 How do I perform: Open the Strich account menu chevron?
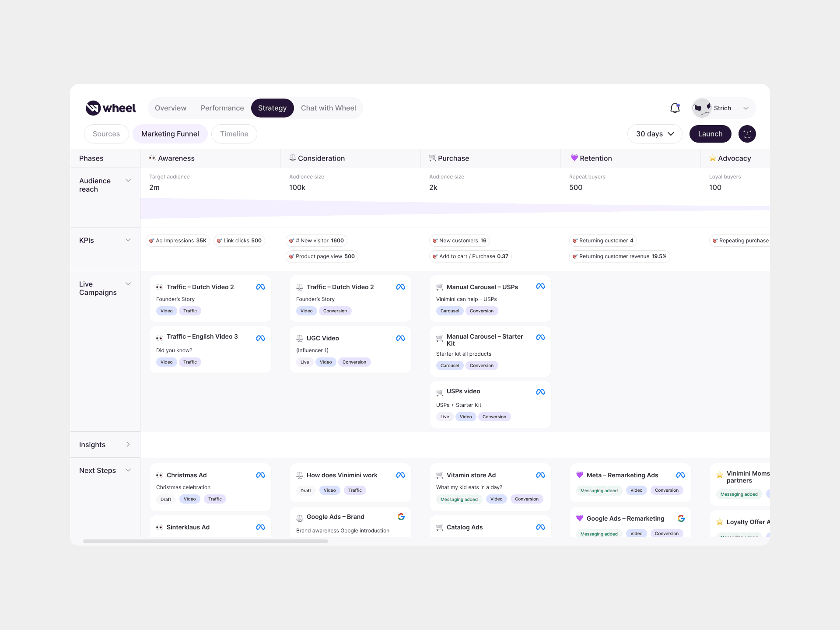746,108
